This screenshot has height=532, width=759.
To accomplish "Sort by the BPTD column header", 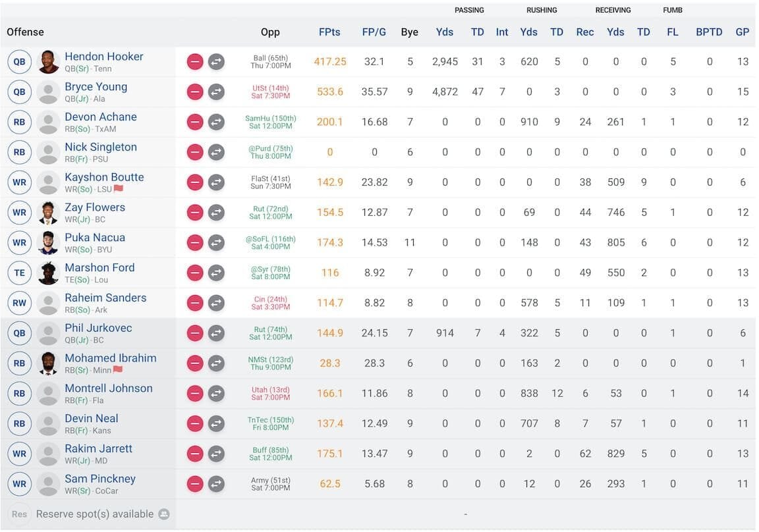I will (x=709, y=32).
